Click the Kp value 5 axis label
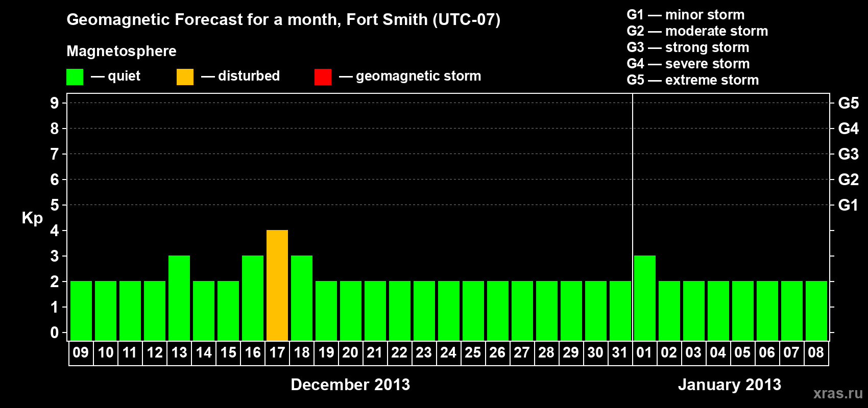Screen dimensions: 868x408 coord(55,205)
